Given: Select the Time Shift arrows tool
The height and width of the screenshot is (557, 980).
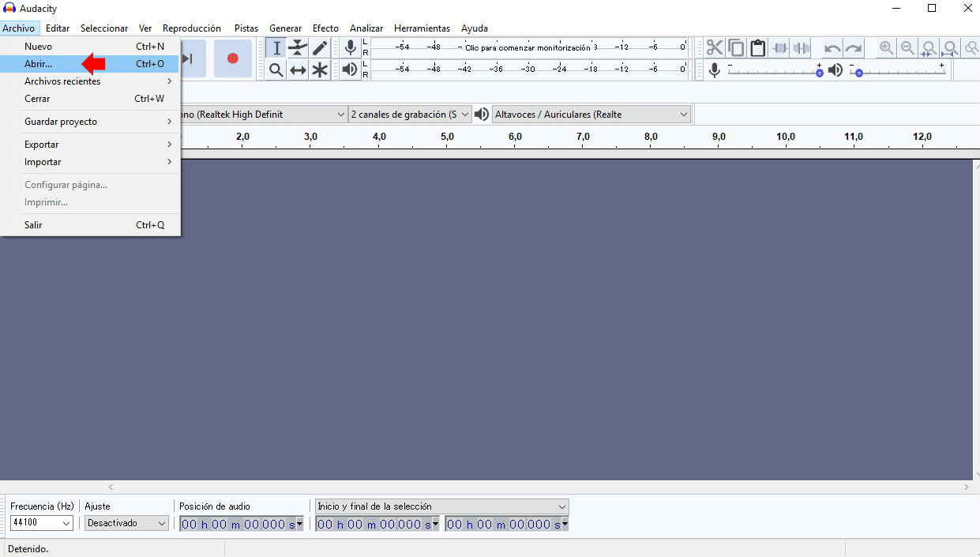Looking at the screenshot, I should [298, 70].
